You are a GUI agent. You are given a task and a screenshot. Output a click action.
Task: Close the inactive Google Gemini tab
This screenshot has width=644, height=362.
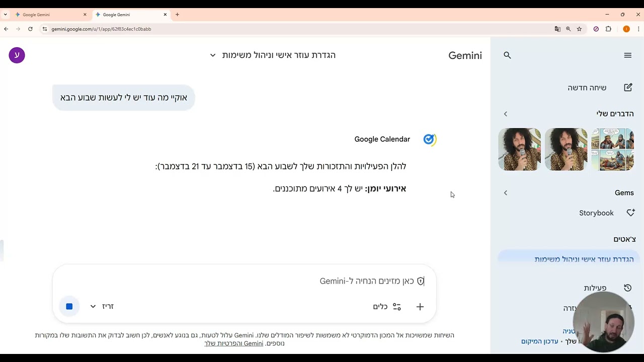click(85, 15)
